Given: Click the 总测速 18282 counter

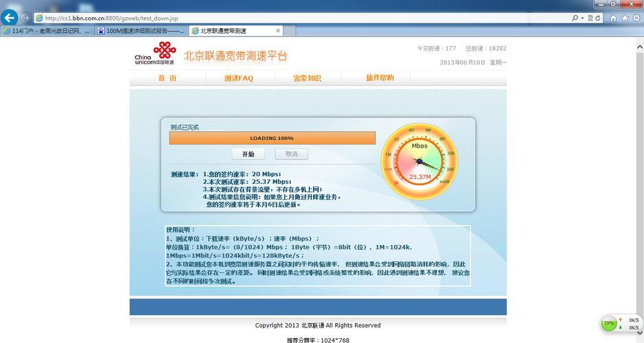Looking at the screenshot, I should pos(486,49).
